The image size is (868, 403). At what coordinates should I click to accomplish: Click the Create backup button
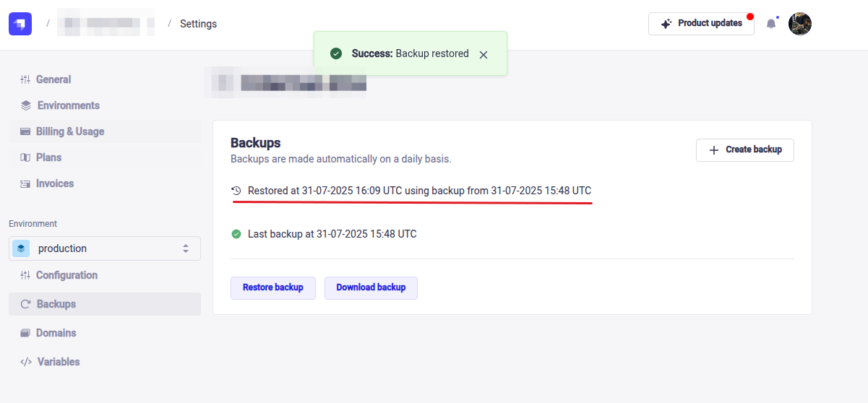tap(744, 149)
